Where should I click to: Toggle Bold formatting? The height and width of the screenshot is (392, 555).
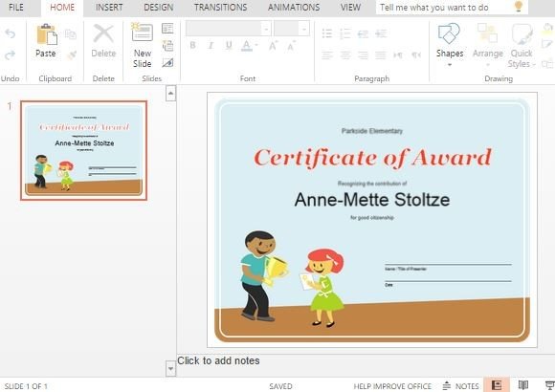[x=192, y=45]
